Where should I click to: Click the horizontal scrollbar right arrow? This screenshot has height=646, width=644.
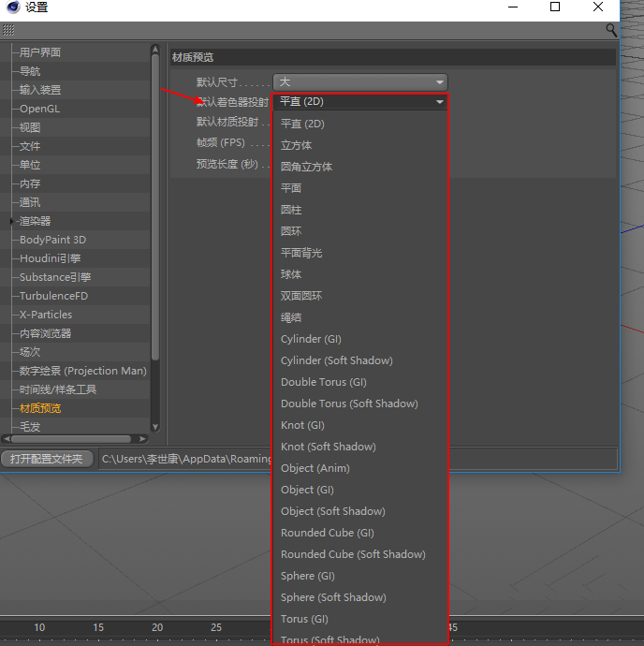(142, 438)
